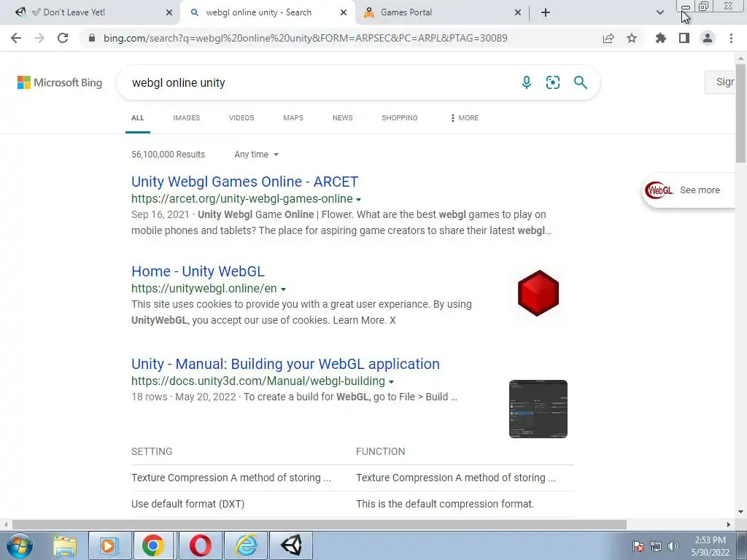This screenshot has width=747, height=560.
Task: Select the webgl online unity Search tab
Action: (267, 12)
